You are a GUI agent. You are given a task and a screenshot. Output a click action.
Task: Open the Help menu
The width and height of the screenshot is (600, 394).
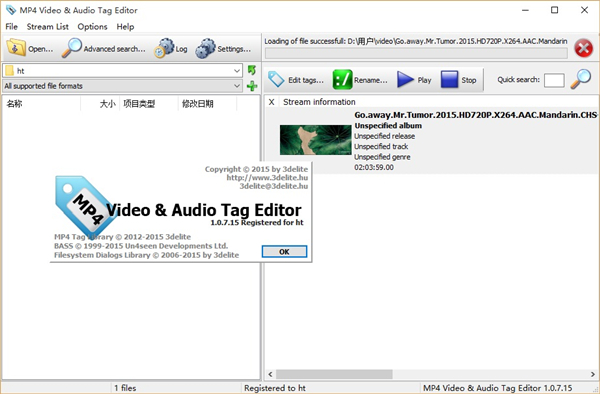[x=125, y=27]
